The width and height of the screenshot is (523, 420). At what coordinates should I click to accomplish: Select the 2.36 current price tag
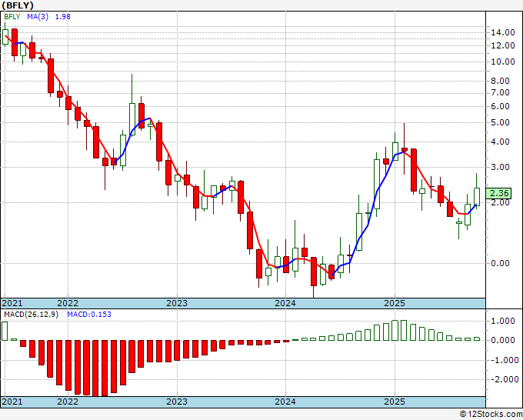point(498,193)
